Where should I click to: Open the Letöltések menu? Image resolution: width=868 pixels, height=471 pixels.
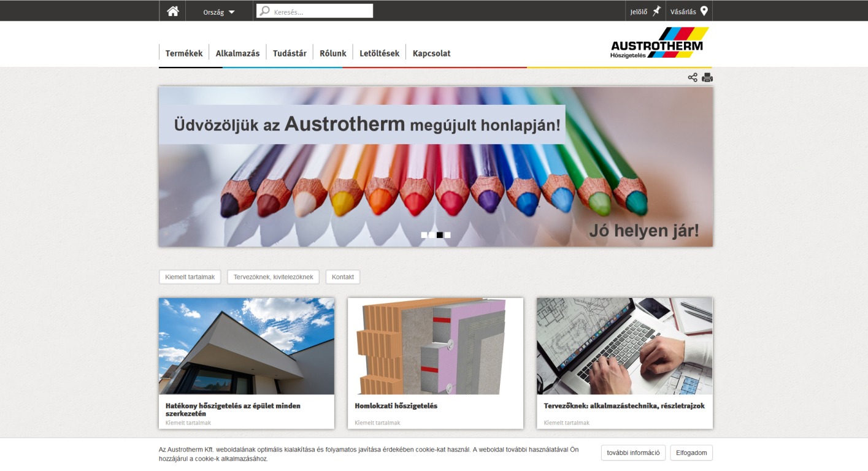point(380,53)
